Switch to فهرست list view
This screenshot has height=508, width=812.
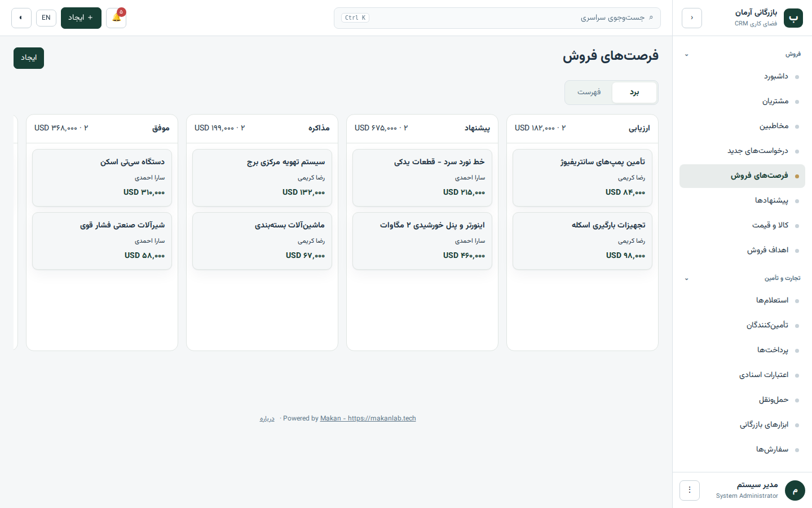coord(589,92)
